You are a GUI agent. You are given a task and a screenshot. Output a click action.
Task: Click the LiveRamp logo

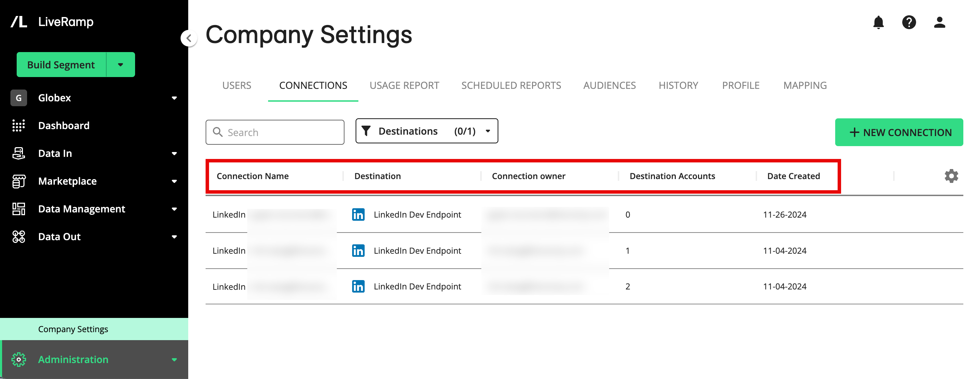(x=52, y=22)
